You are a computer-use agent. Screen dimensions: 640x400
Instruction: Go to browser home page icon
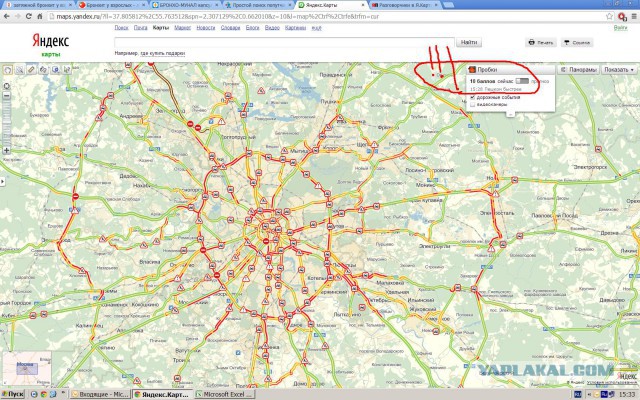40,16
